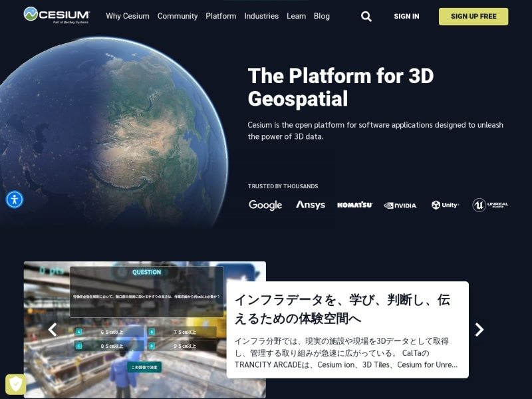Click the Unreal Engine logo
Screen dimensions: 532x399
tap(490, 205)
